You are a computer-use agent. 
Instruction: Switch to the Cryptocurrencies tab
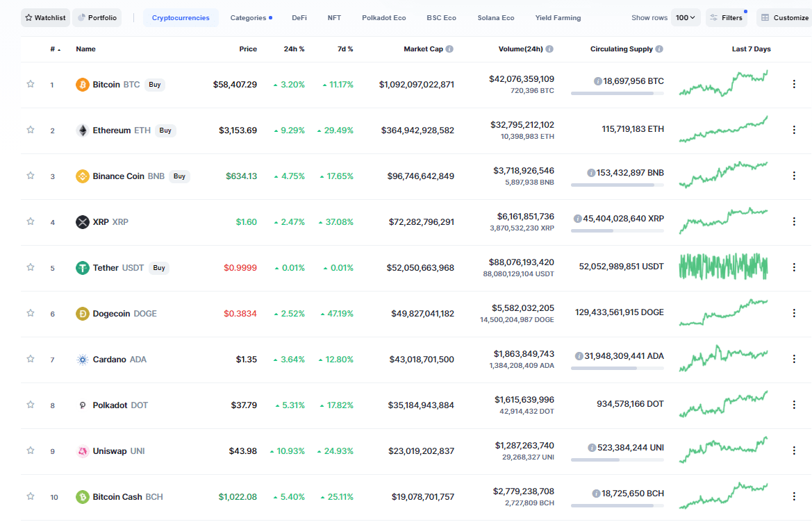tap(181, 17)
